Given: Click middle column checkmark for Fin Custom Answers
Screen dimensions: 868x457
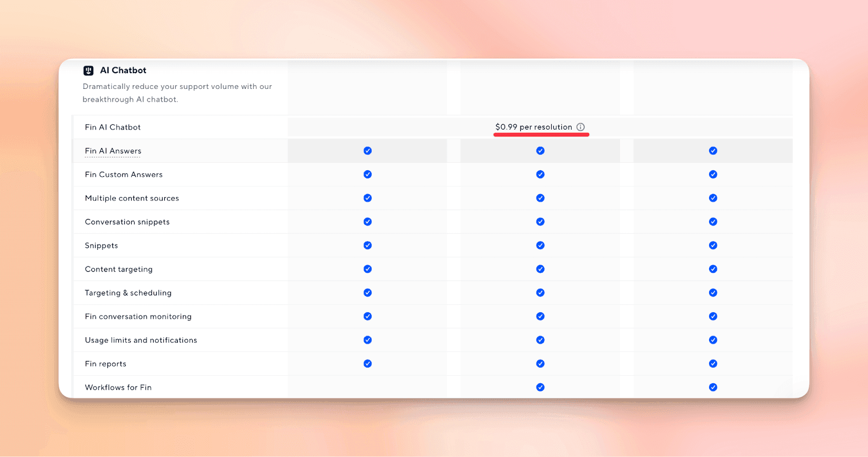Looking at the screenshot, I should 540,175.
